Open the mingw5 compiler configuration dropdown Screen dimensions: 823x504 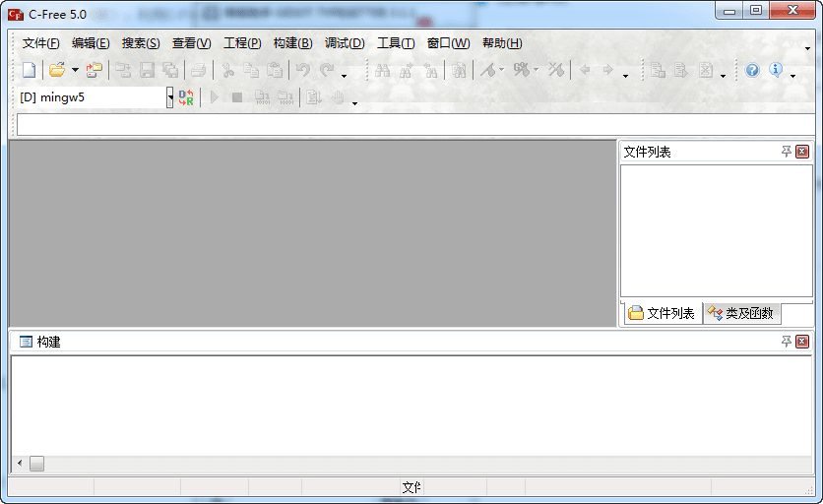[170, 97]
